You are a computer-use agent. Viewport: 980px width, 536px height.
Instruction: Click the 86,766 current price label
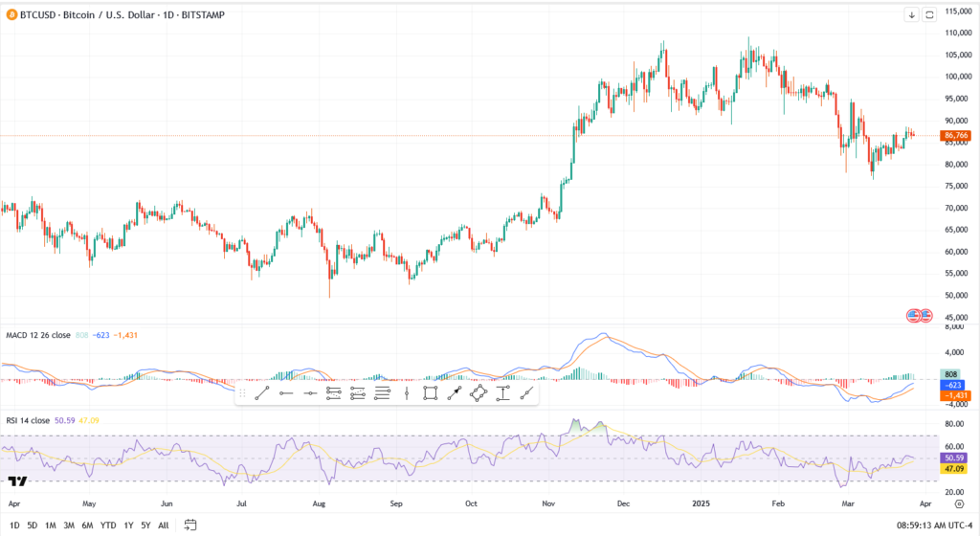tap(957, 136)
